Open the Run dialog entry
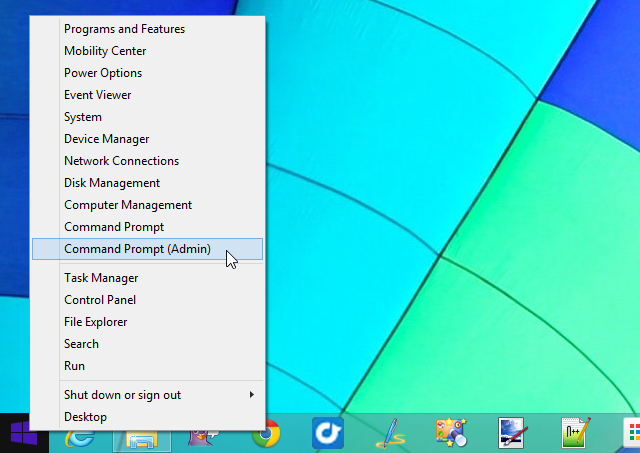Image resolution: width=640 pixels, height=453 pixels. tap(147, 366)
